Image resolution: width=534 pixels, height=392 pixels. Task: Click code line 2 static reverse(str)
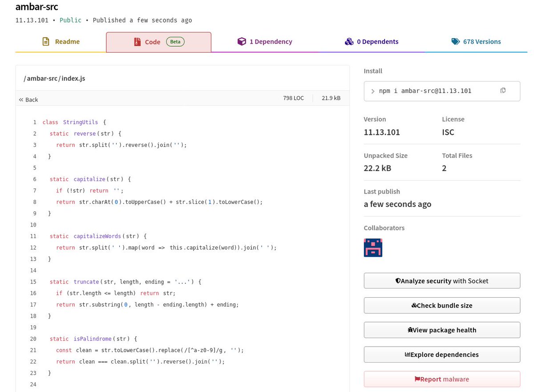85,133
